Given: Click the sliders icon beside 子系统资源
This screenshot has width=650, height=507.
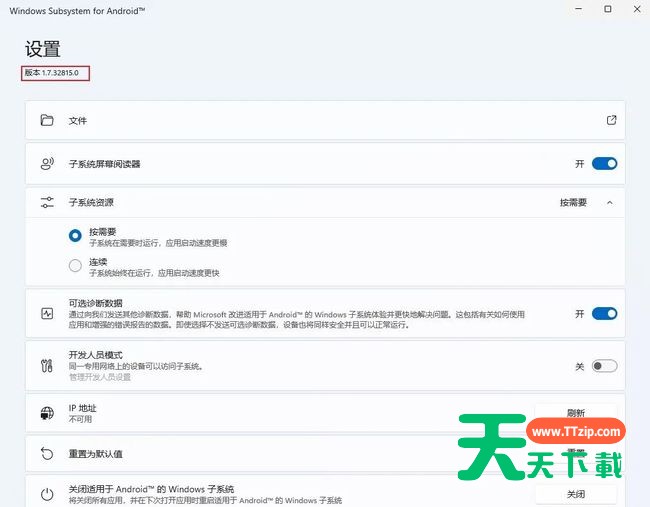Looking at the screenshot, I should pyautogui.click(x=47, y=202).
